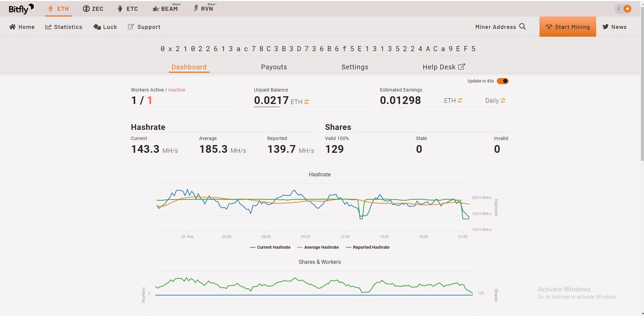Click the Unpaid Balance 0.0217 value
Viewport: 644px width, 316px height.
click(271, 100)
